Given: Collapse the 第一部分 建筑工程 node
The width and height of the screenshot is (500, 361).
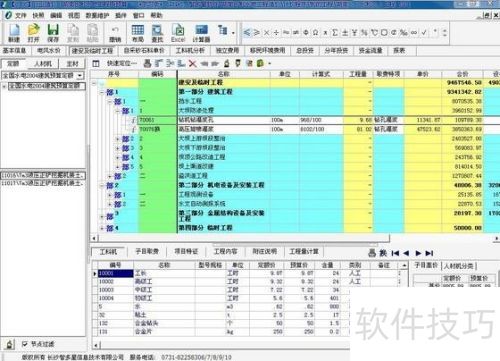Looking at the screenshot, I should (103, 92).
